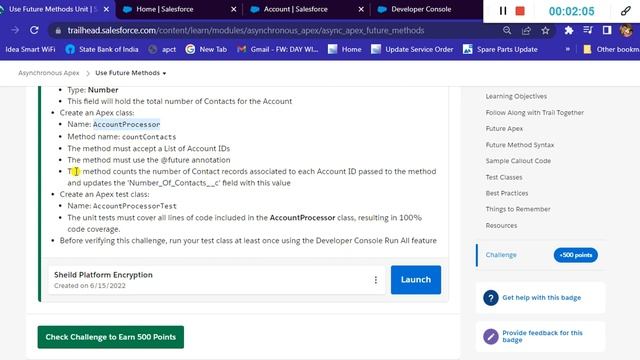Jump to Best Practices section

[x=507, y=193]
